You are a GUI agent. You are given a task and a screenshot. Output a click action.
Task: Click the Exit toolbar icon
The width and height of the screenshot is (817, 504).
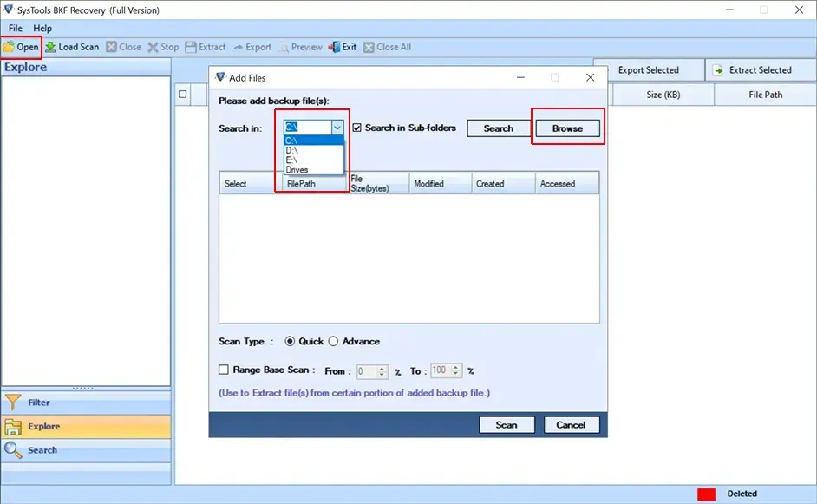click(x=334, y=47)
